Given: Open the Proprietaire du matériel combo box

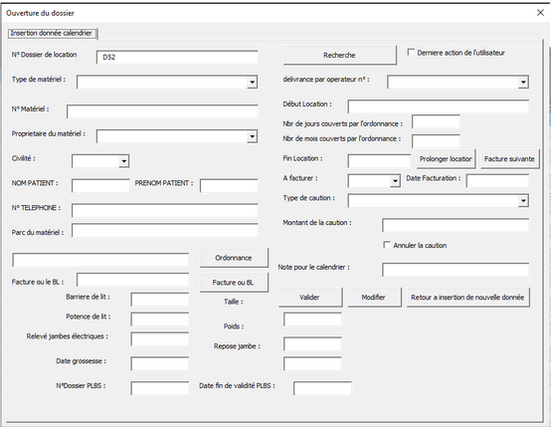Looking at the screenshot, I should click(252, 136).
